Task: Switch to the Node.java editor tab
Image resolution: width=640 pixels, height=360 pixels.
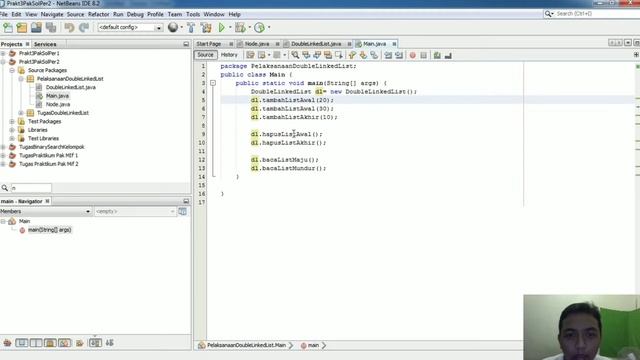Action: (257, 44)
